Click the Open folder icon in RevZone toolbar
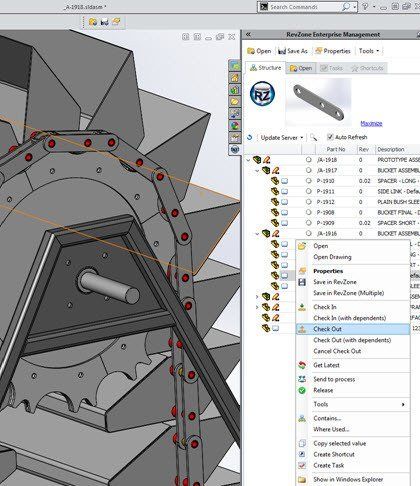The width and height of the screenshot is (420, 486). (x=251, y=51)
